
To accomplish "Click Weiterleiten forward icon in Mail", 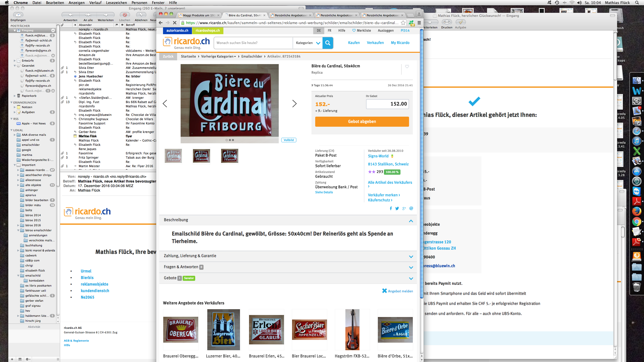I will click(106, 15).
